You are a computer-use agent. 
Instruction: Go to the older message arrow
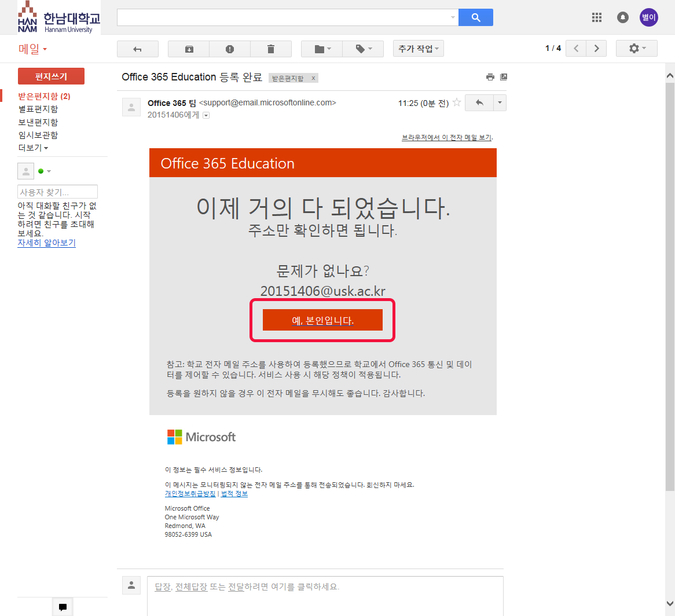(597, 48)
